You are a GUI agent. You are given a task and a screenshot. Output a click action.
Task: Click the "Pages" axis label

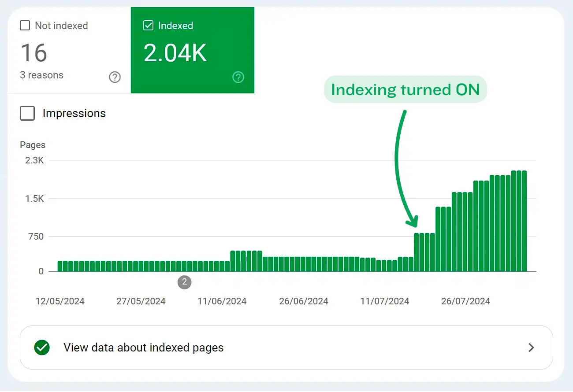tap(33, 144)
